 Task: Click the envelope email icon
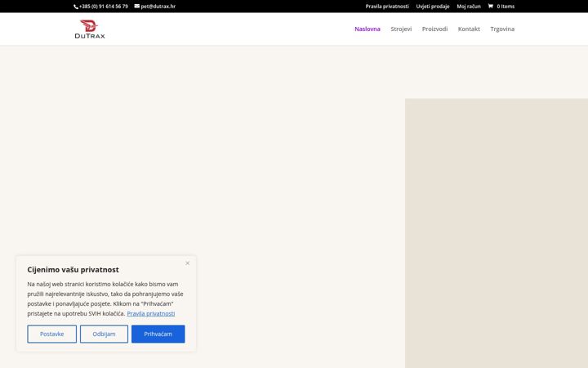pos(137,6)
